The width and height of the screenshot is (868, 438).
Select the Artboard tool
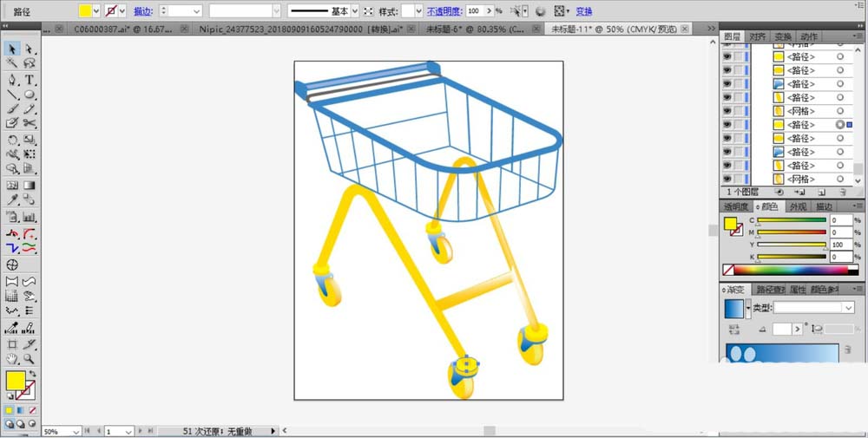click(12, 344)
